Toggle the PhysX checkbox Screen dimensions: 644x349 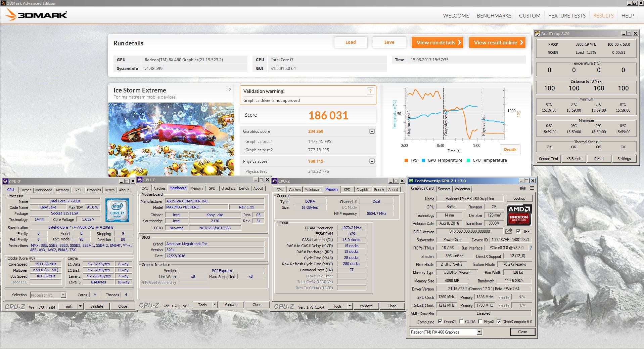pos(480,321)
